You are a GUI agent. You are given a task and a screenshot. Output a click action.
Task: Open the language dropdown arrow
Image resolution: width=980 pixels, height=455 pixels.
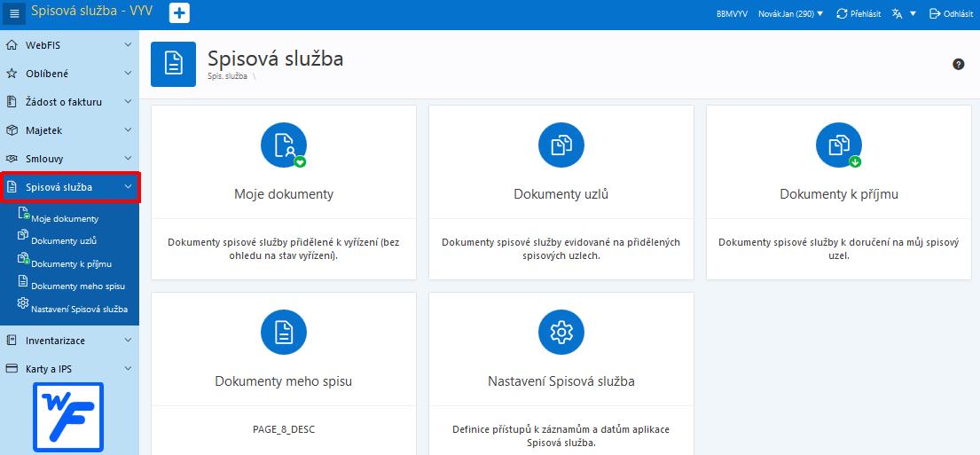pos(913,14)
